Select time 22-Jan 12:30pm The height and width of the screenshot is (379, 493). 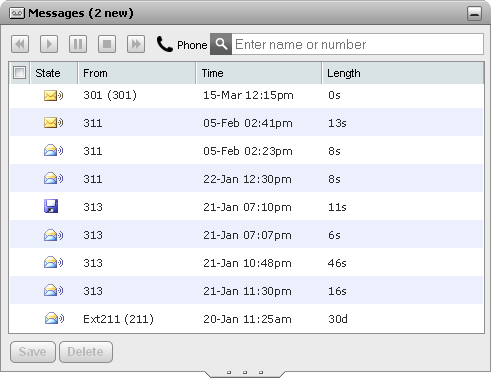pos(247,179)
